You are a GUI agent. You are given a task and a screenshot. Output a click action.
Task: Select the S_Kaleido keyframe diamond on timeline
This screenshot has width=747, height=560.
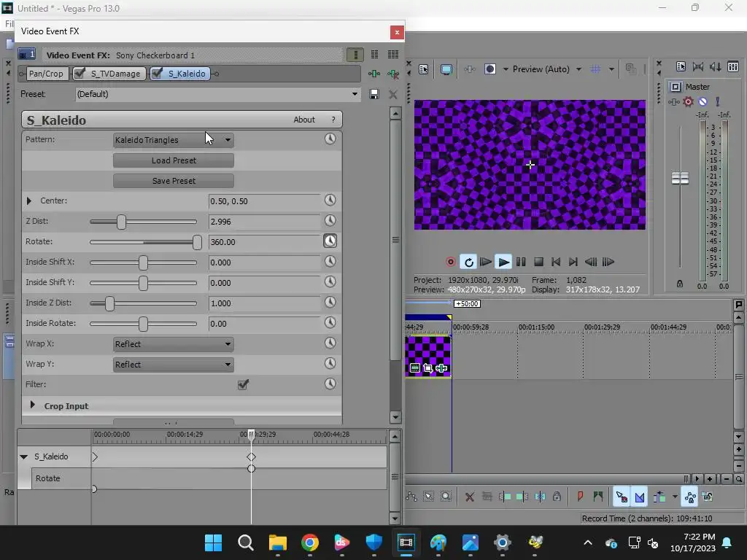point(251,456)
